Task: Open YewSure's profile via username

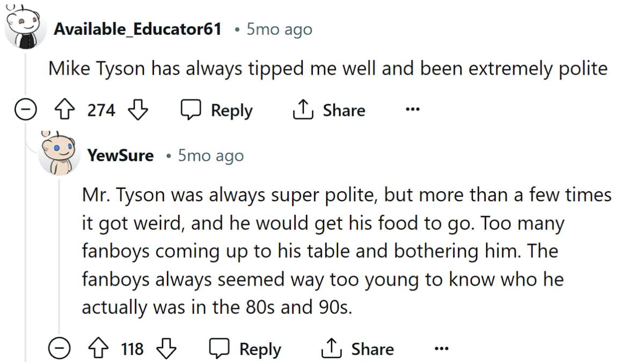Action: [120, 156]
